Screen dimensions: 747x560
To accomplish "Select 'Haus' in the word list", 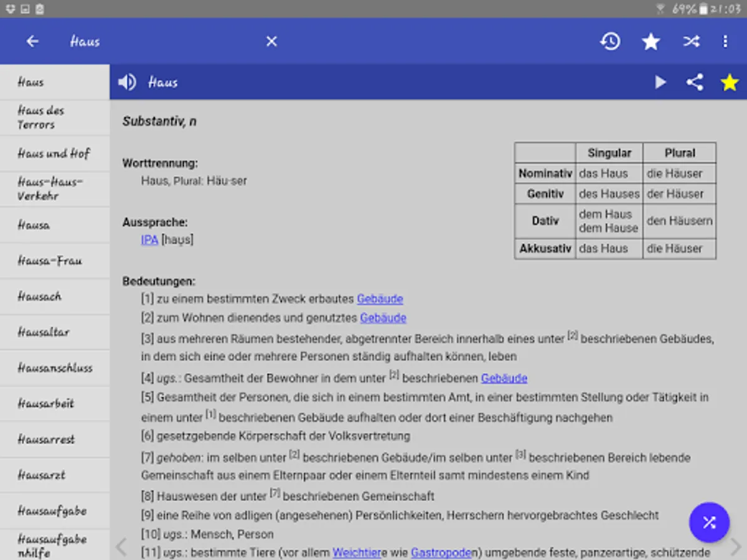I will pyautogui.click(x=55, y=82).
